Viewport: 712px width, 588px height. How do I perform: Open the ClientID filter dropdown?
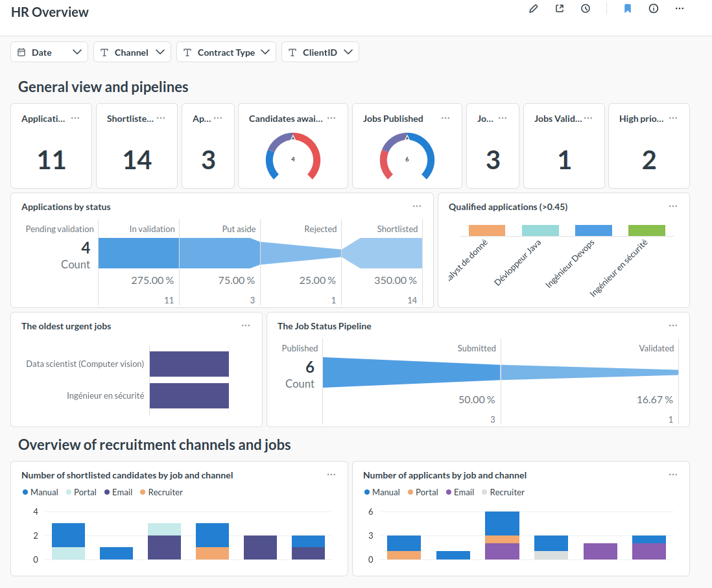[x=320, y=53]
